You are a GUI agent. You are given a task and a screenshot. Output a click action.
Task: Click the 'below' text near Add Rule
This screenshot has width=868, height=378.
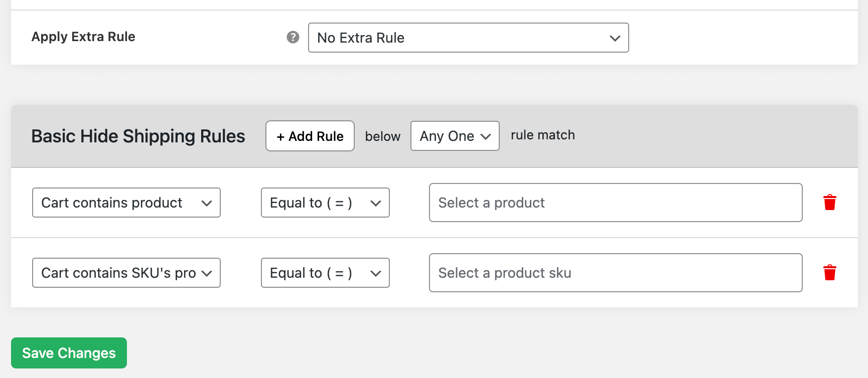(382, 136)
